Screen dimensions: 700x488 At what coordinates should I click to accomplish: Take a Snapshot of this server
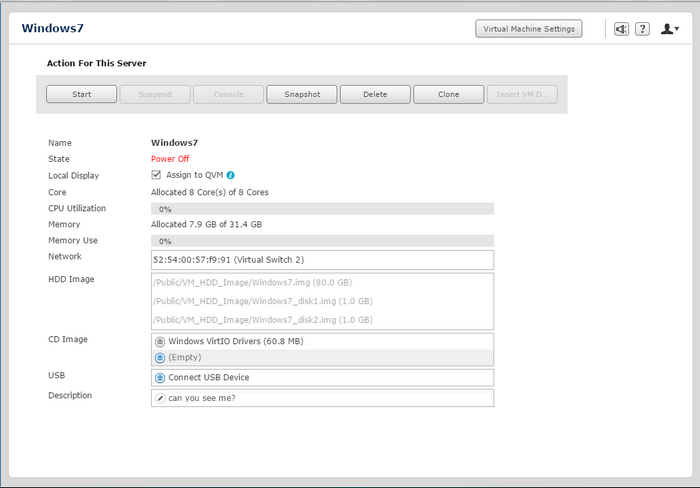click(301, 94)
